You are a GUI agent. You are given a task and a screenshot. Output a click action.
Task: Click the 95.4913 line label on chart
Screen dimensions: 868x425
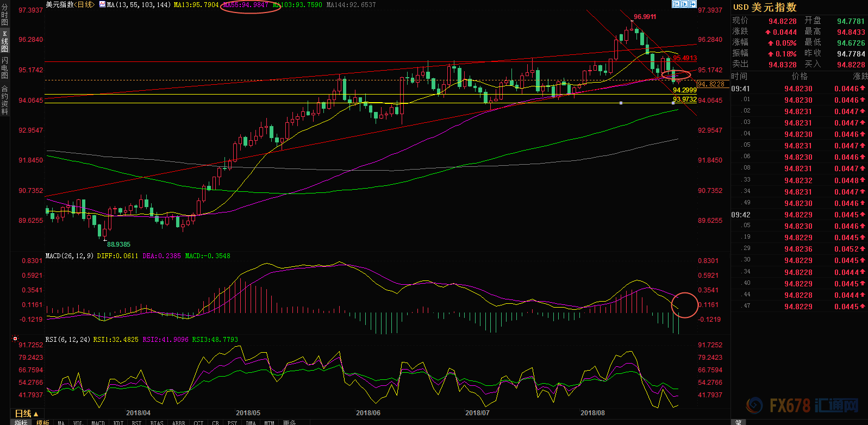[685, 58]
